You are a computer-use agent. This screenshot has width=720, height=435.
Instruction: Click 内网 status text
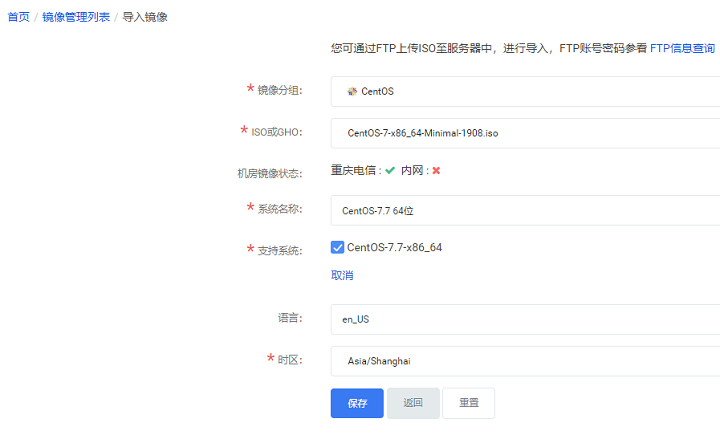click(412, 170)
